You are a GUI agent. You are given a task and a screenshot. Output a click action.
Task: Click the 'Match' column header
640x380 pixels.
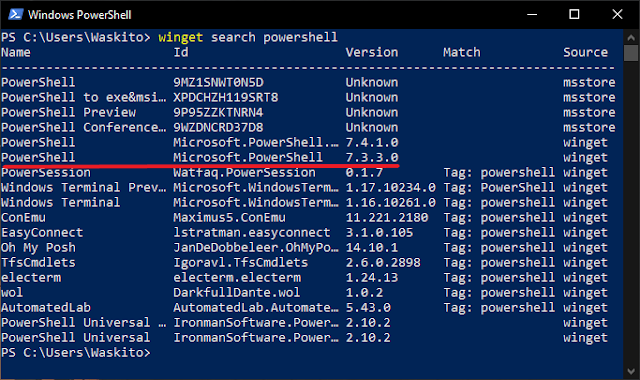(462, 52)
